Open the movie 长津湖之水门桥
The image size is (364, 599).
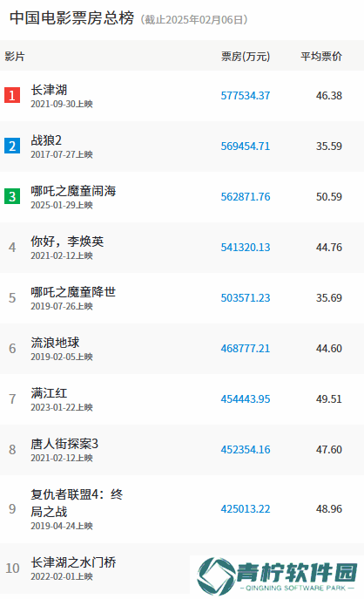pyautogui.click(x=73, y=562)
